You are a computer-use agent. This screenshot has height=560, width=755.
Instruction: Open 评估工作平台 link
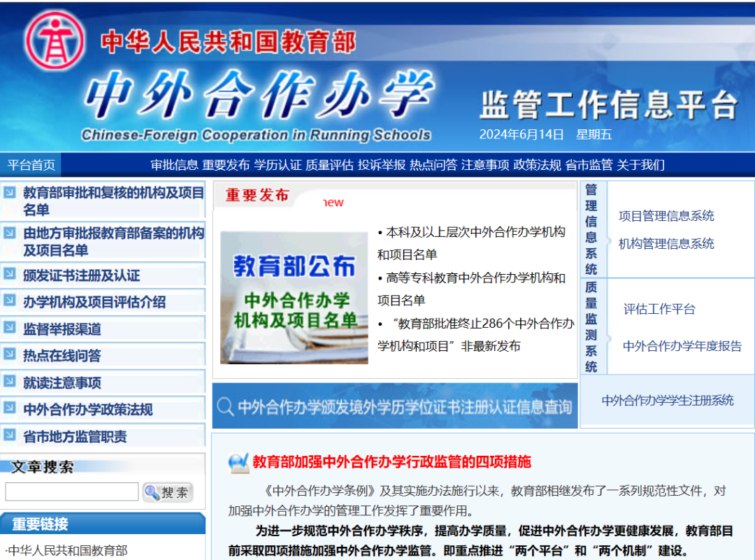pos(659,309)
